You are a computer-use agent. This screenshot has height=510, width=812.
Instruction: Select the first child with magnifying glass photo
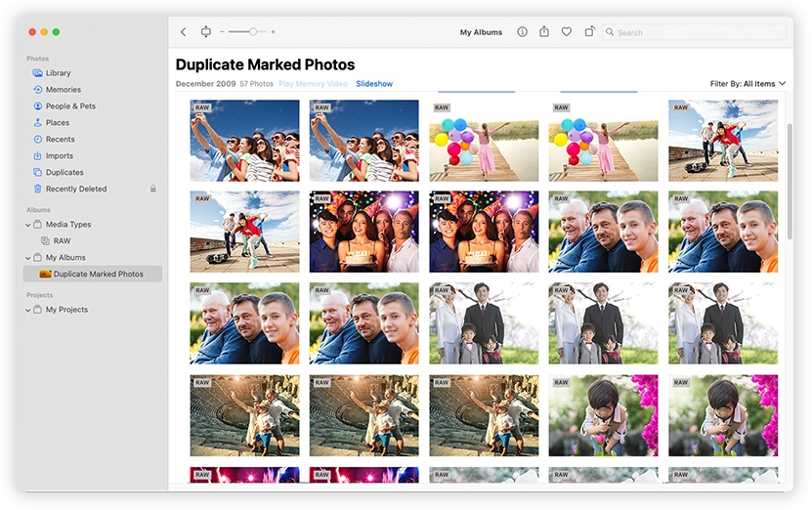[x=603, y=415]
